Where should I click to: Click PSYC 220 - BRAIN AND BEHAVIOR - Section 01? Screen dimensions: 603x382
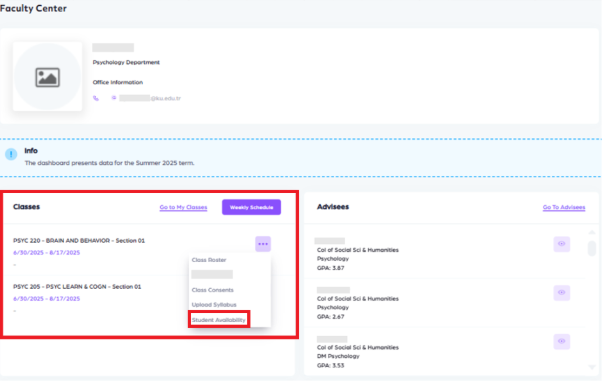79,241
